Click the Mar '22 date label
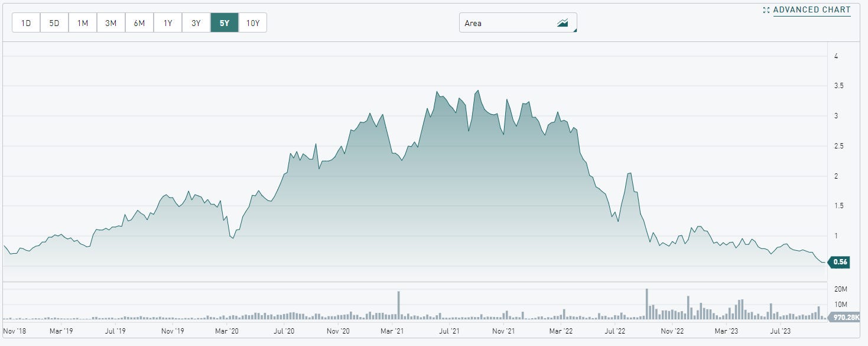868x346 pixels. tap(561, 331)
